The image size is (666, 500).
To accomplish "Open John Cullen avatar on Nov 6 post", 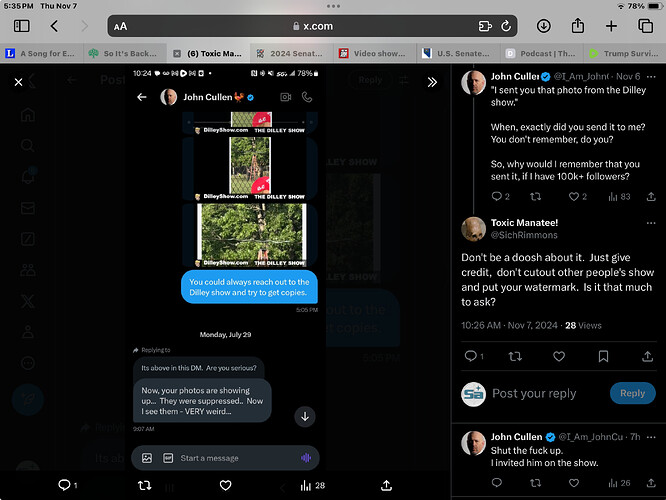I will [473, 82].
